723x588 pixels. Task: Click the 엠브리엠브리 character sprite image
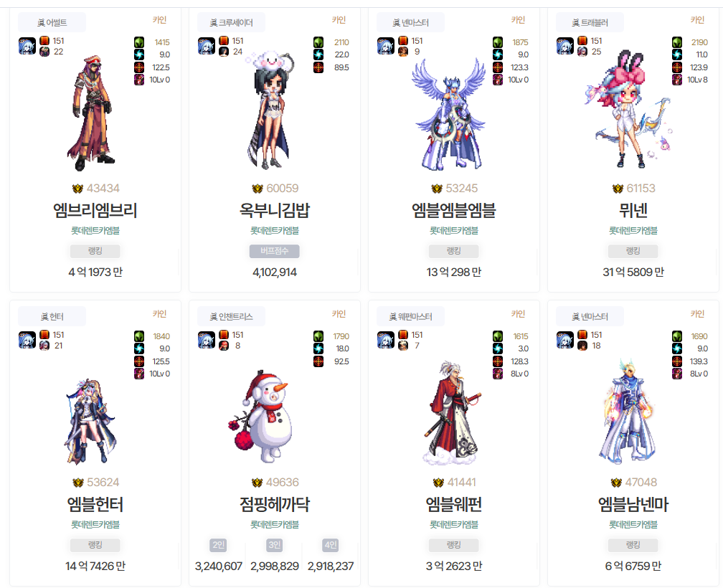pyautogui.click(x=92, y=113)
